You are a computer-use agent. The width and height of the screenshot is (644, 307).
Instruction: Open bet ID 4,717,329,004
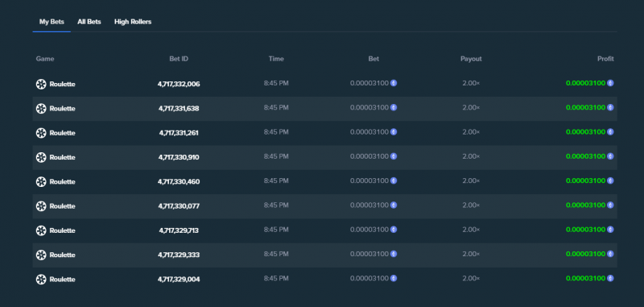pos(179,280)
